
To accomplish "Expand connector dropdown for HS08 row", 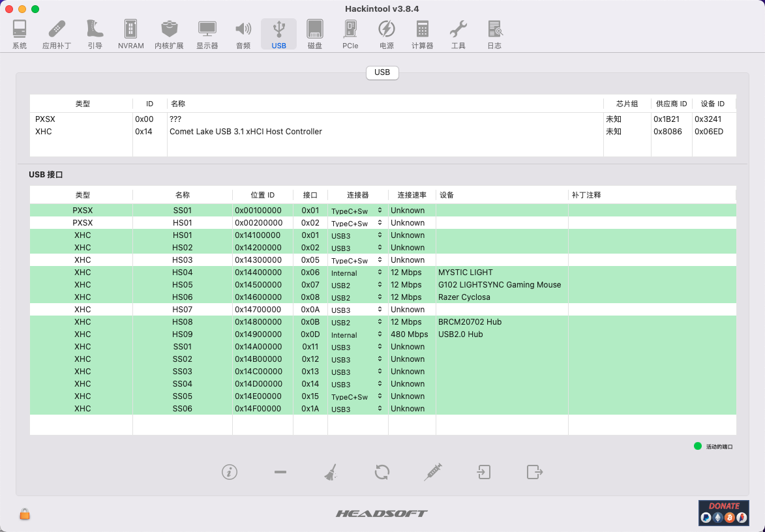I will pyautogui.click(x=357, y=322).
